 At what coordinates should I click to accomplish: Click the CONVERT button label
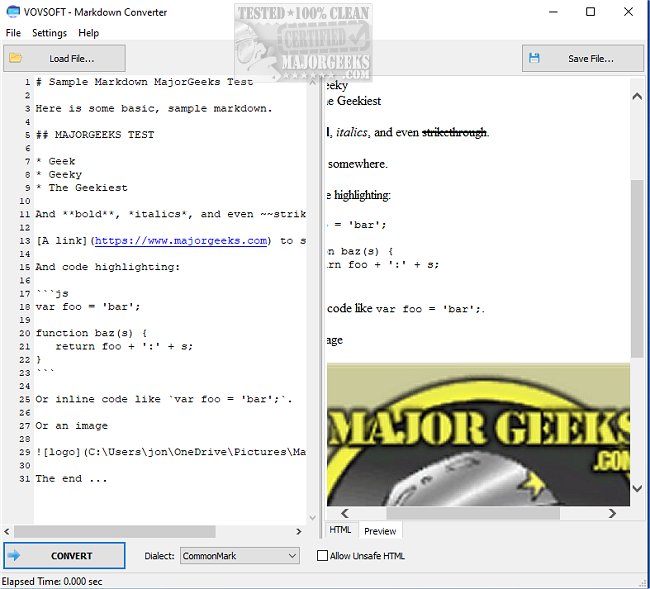coord(71,555)
